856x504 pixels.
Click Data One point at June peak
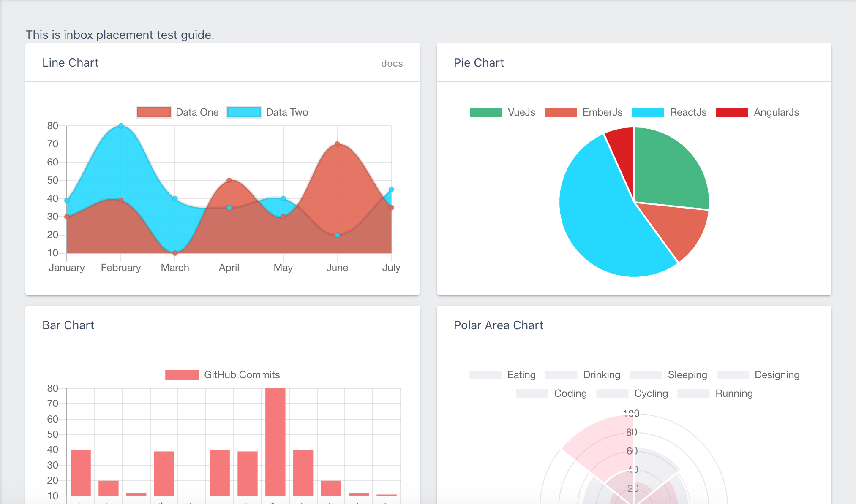click(337, 144)
